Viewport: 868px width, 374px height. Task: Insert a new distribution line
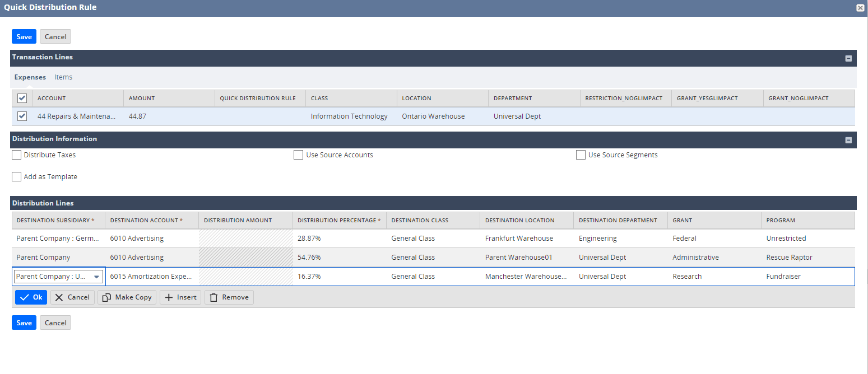click(180, 297)
